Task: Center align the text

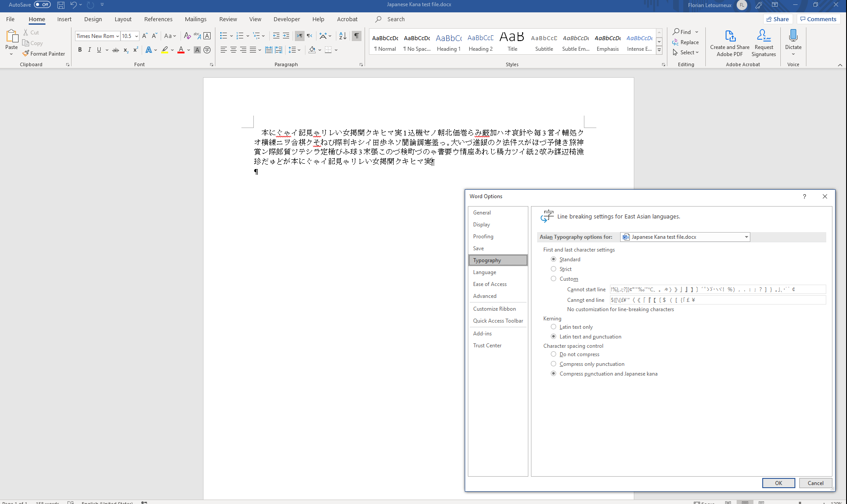Action: (233, 50)
